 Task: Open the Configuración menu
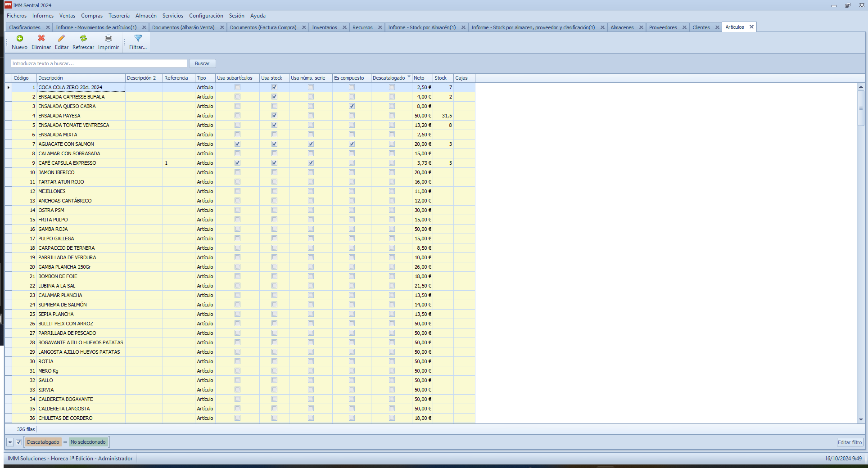[x=206, y=16]
